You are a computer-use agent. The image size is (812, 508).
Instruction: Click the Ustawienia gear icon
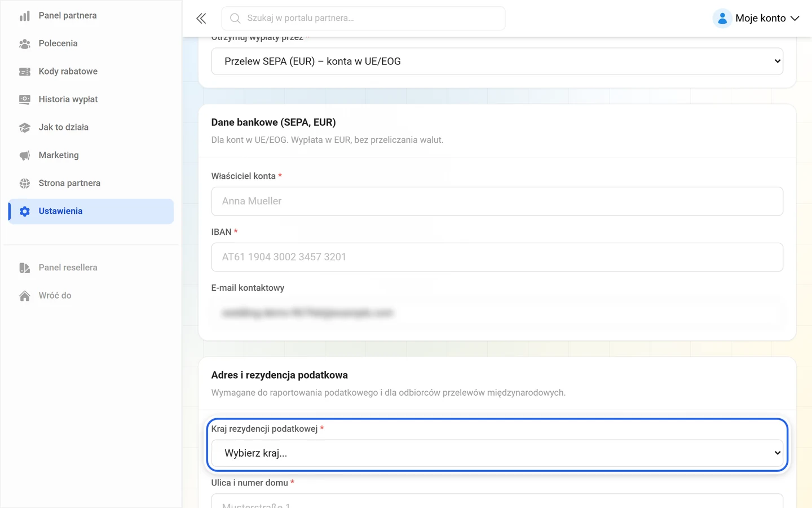tap(24, 211)
